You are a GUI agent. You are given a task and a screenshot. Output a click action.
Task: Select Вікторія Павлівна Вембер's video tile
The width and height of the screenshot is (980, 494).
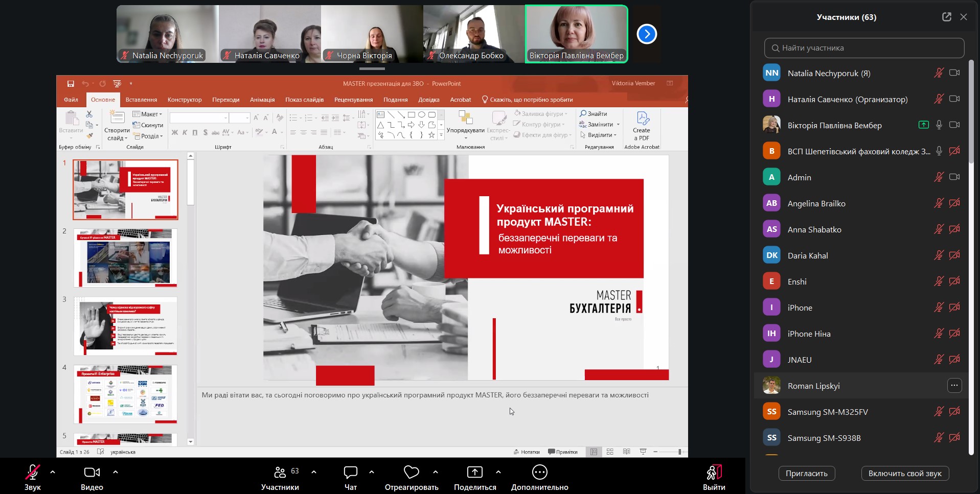click(x=576, y=34)
